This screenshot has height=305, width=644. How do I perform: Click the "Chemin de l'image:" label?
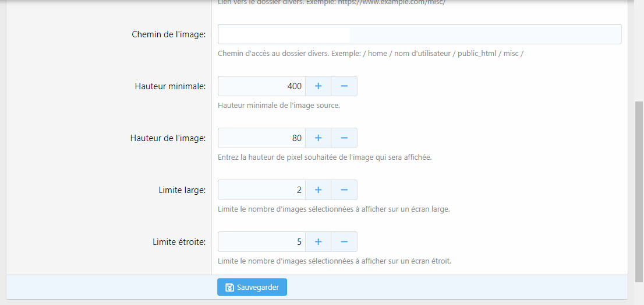tap(169, 34)
